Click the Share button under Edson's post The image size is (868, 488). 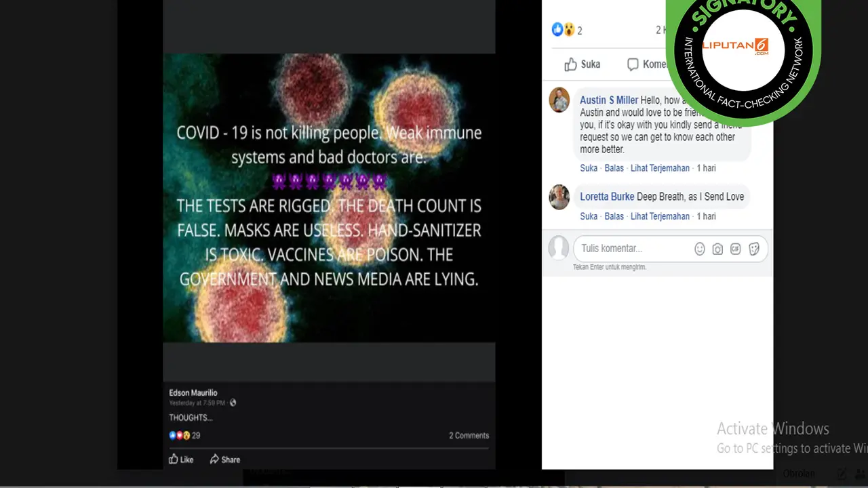click(x=225, y=459)
